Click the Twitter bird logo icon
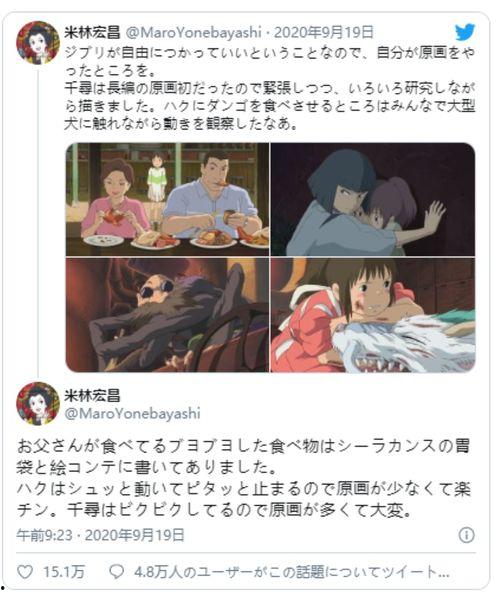This screenshot has width=499, height=594. click(x=465, y=32)
